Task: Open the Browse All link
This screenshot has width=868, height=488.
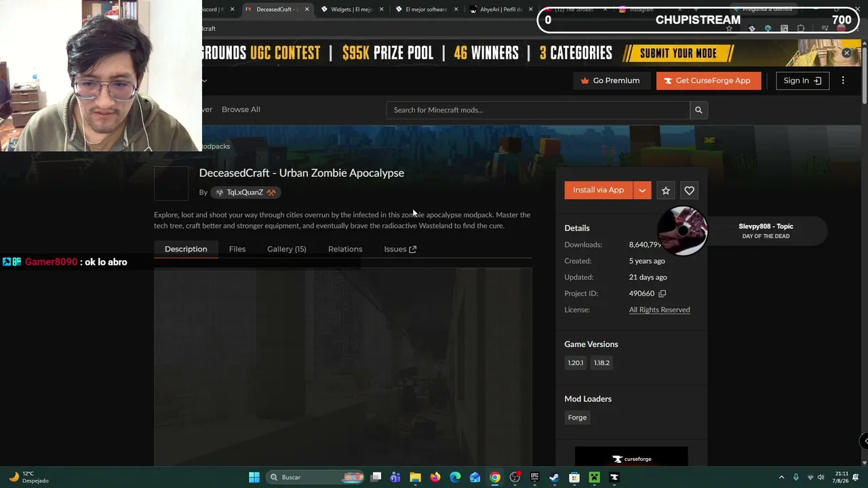Action: 241,110
